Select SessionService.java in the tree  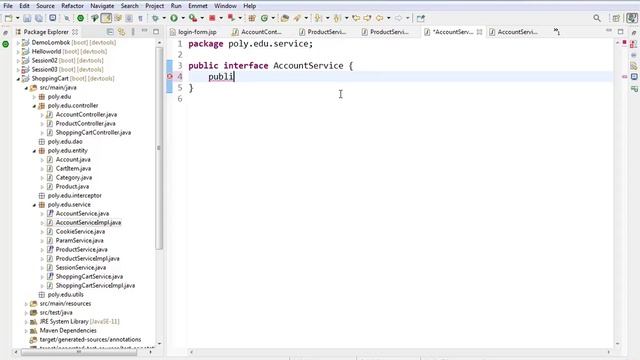[x=81, y=267]
